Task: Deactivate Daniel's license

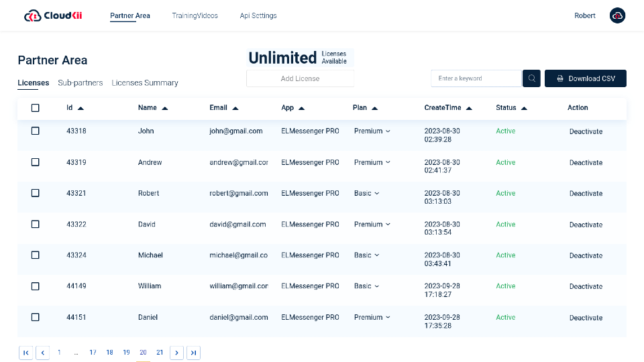Action: 586,318
